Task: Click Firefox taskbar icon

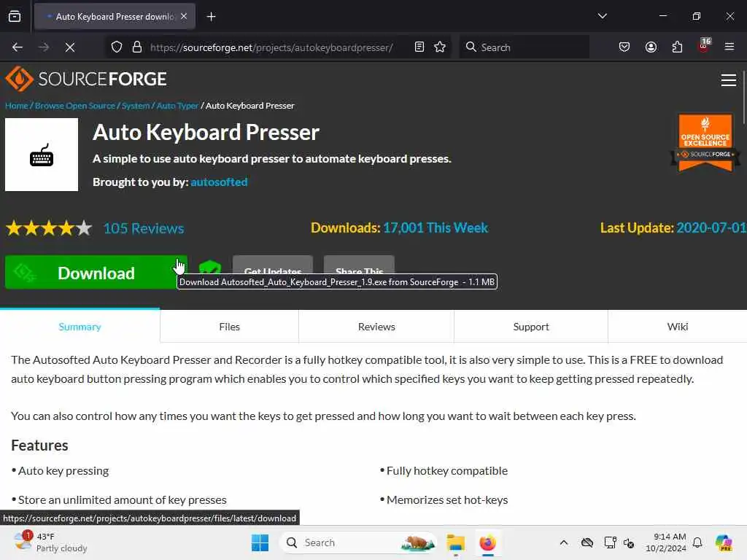Action: [x=487, y=542]
